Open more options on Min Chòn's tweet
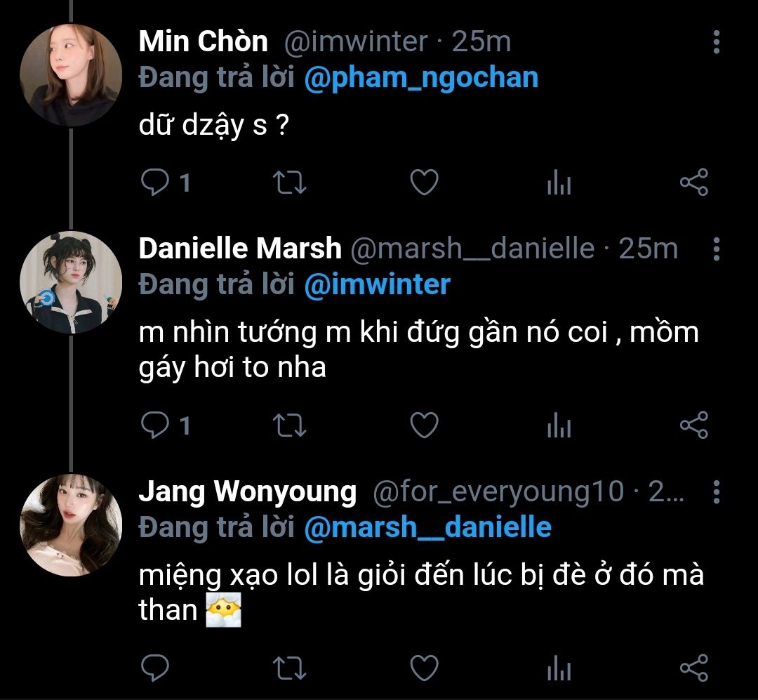The image size is (758, 700). [x=716, y=43]
